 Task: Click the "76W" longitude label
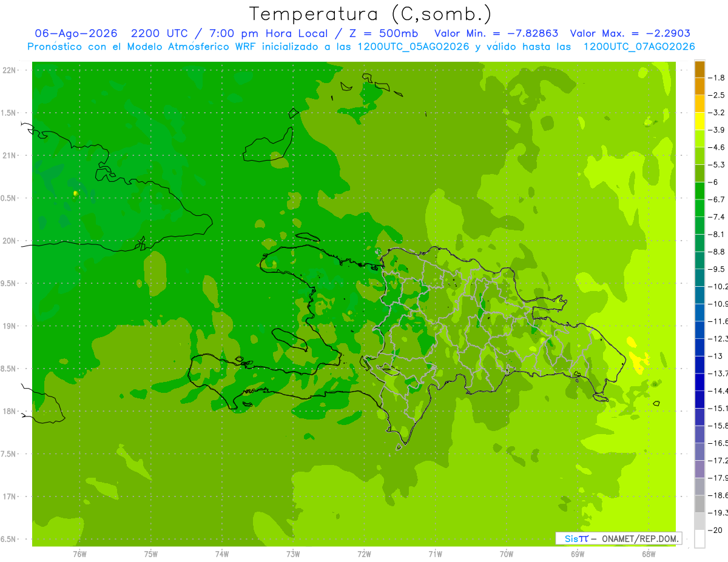pos(79,554)
